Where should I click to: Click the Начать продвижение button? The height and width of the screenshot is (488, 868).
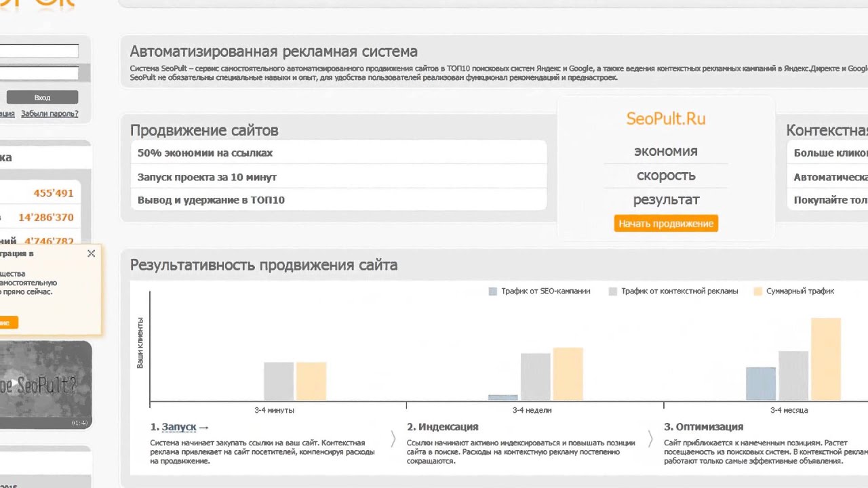[666, 224]
